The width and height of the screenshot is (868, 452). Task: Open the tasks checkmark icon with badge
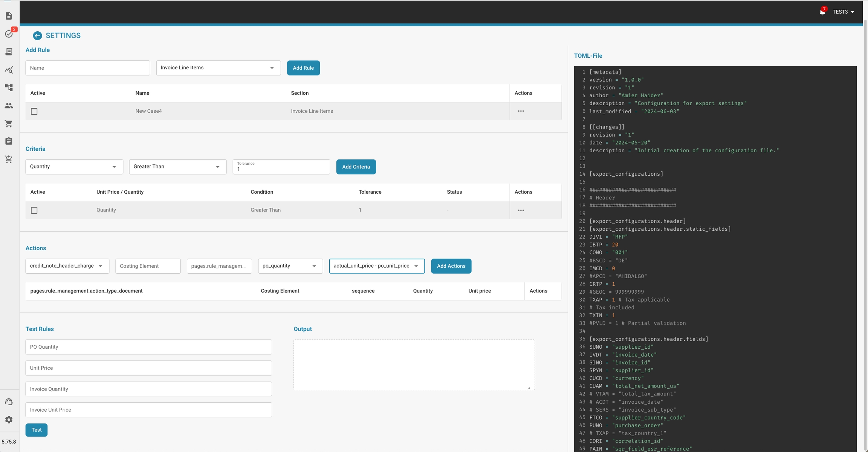[9, 34]
